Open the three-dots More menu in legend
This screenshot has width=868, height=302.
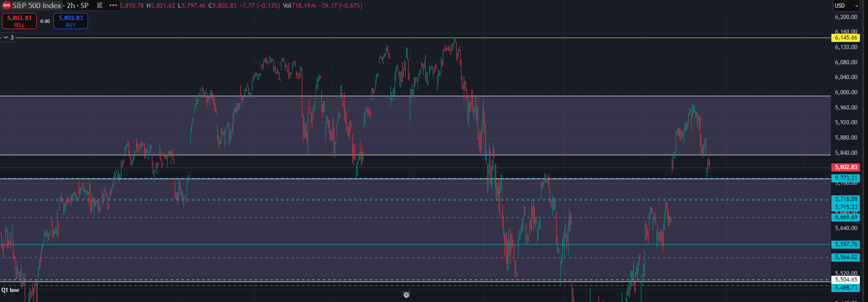113,6
